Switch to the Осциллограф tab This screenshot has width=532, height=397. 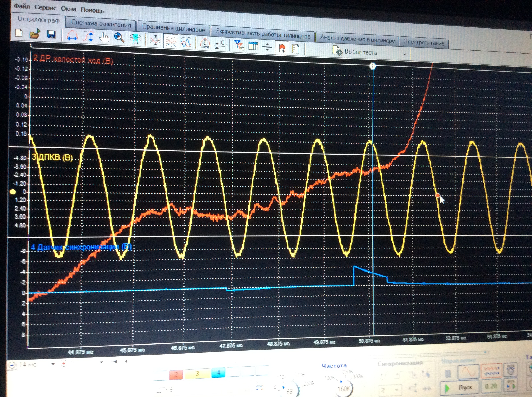coord(38,19)
